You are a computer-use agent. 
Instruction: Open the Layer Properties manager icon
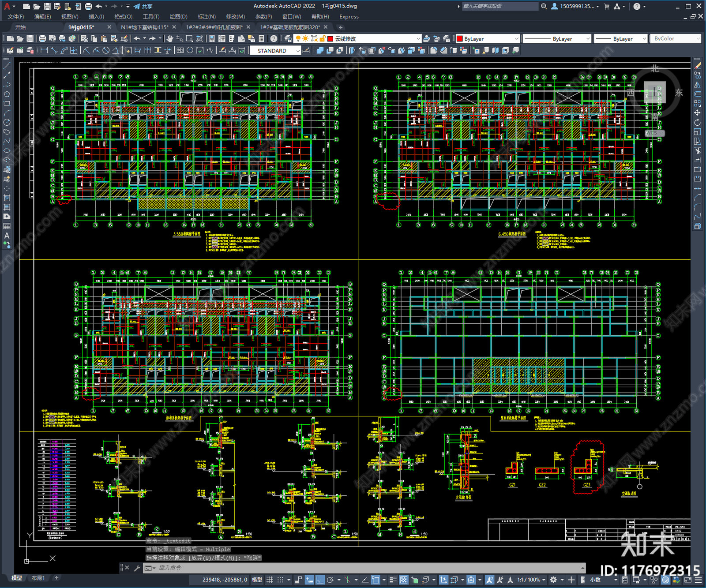tap(288, 39)
